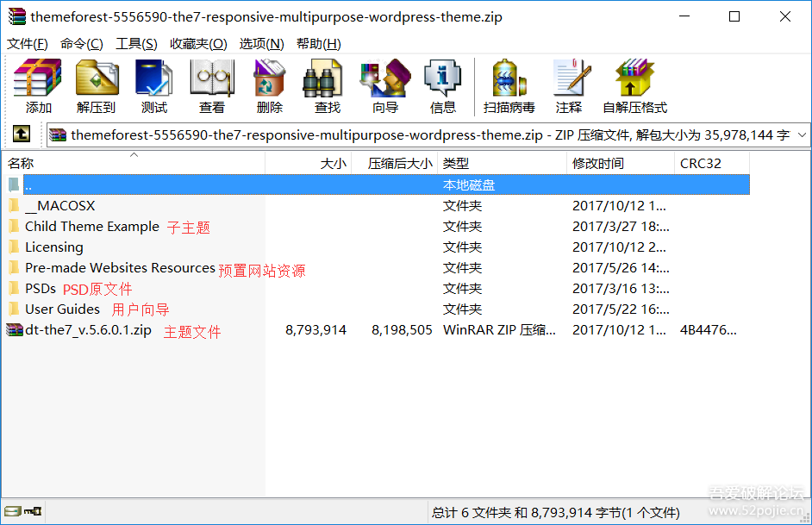Open the 帮助(H) menu
812x525 pixels.
coord(318,44)
